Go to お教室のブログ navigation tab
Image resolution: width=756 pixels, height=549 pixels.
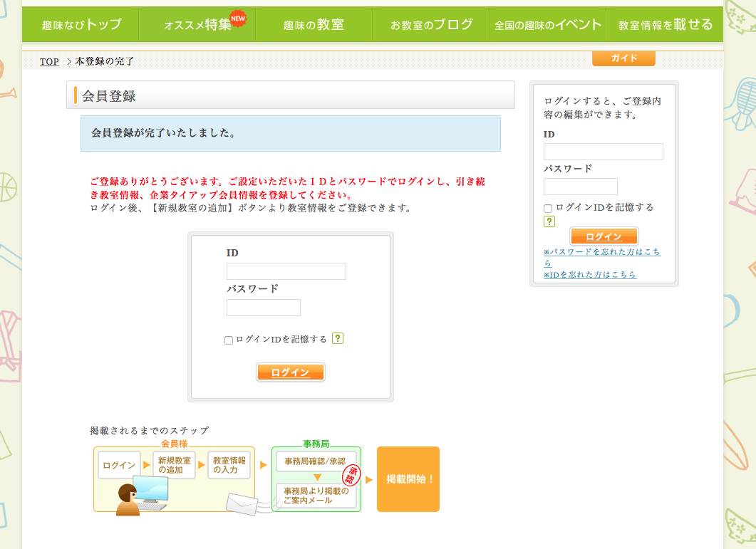pyautogui.click(x=431, y=25)
